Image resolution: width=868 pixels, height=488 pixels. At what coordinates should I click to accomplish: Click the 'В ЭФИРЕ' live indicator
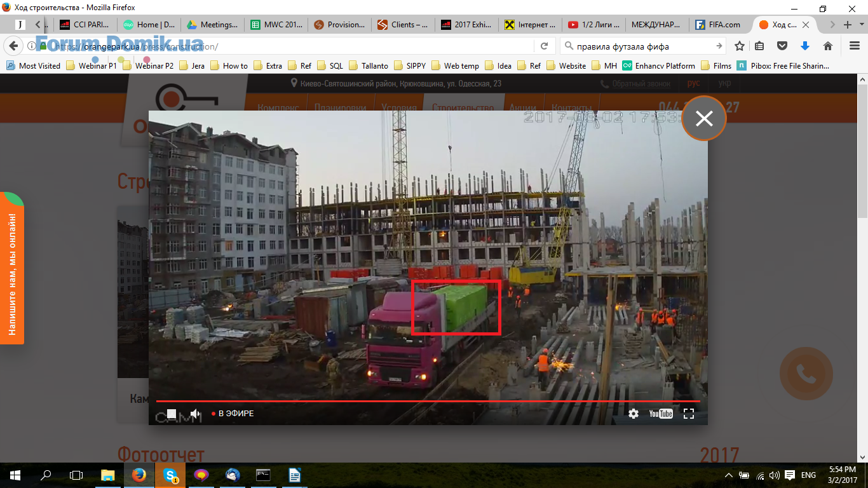coord(233,414)
